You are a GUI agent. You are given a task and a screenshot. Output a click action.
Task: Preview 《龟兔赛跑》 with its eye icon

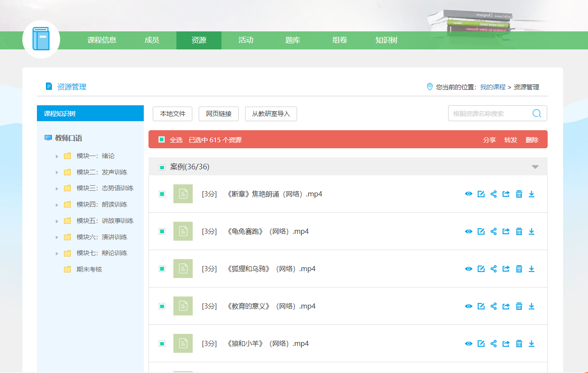click(469, 231)
